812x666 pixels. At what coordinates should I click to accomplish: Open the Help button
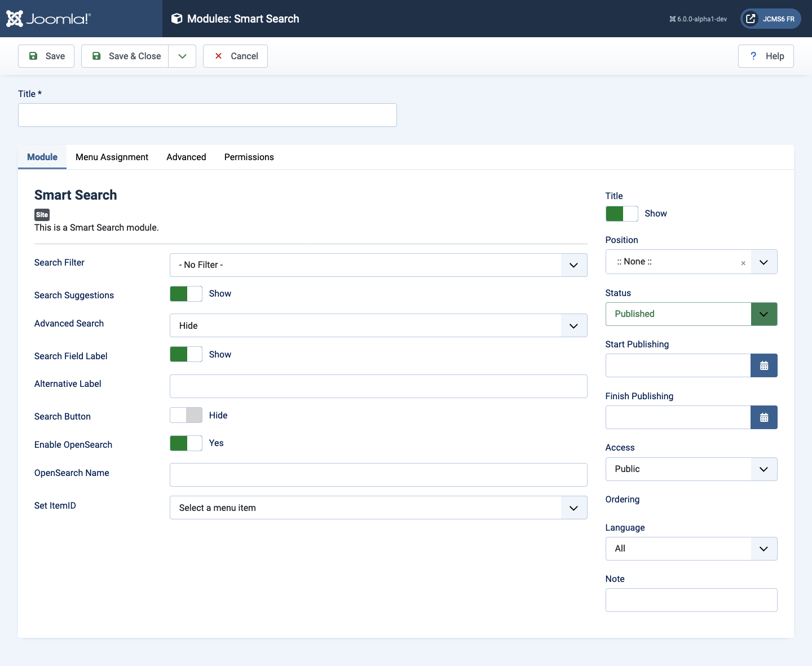coord(766,56)
